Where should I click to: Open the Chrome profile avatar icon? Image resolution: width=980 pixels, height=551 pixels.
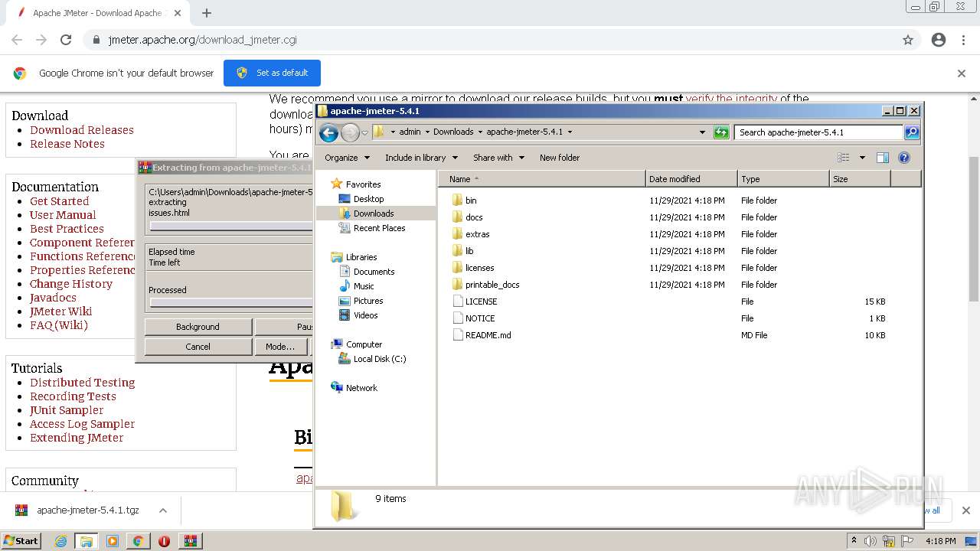pyautogui.click(x=939, y=40)
